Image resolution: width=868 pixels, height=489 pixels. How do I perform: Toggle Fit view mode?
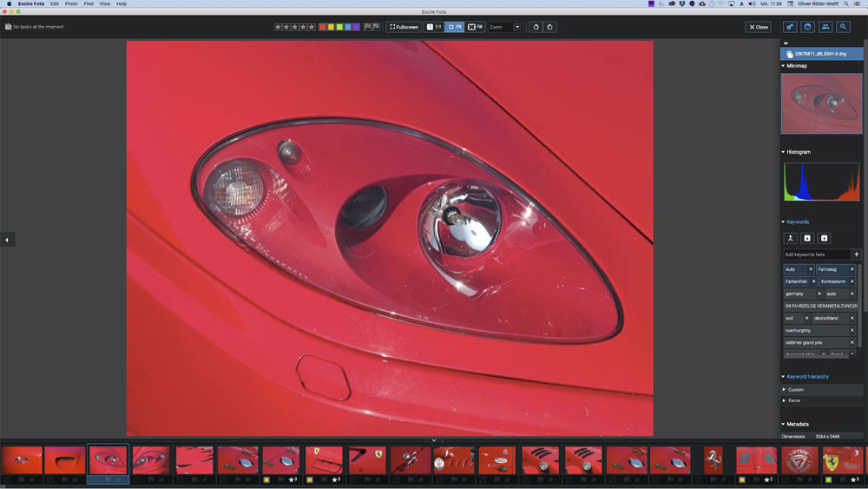pos(455,27)
